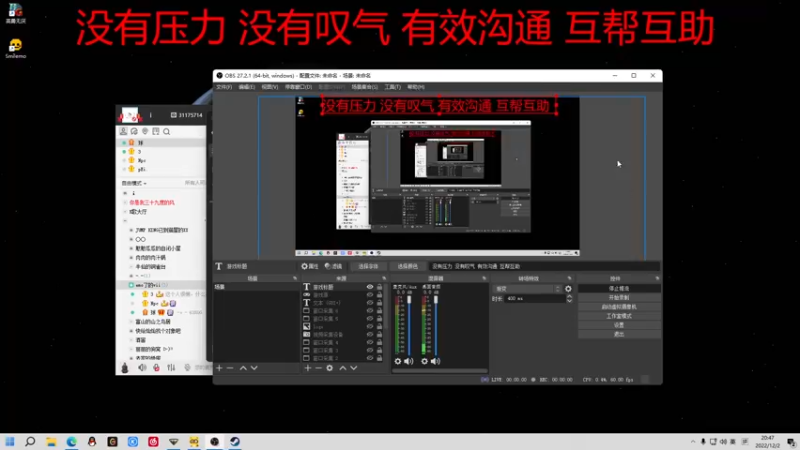This screenshot has width=800, height=450.
Task: Open 桌面音频 audio settings gear
Action: click(424, 361)
